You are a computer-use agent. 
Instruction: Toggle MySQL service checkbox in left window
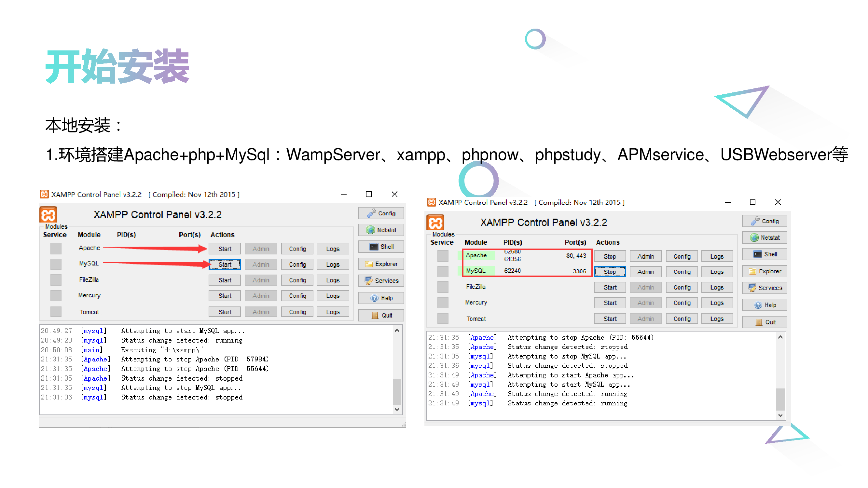coord(56,264)
